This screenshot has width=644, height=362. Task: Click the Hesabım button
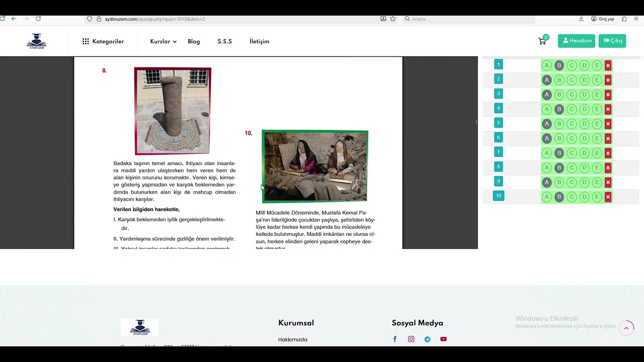pos(577,41)
